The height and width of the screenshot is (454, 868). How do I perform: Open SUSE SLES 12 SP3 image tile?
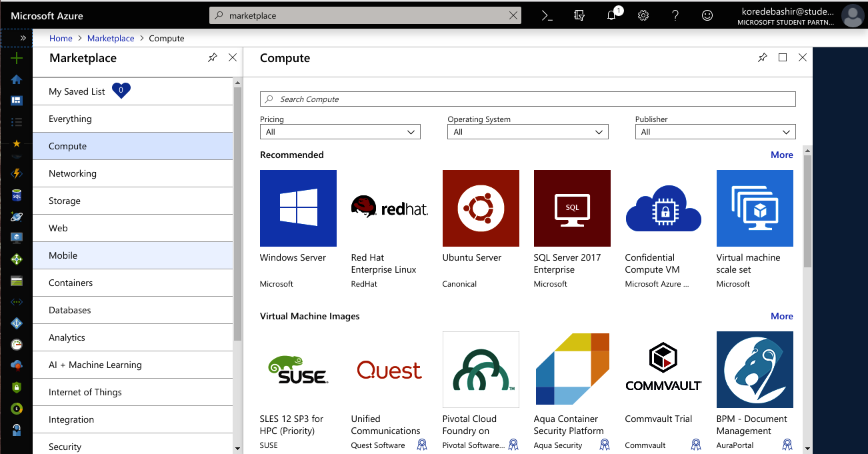pos(298,391)
